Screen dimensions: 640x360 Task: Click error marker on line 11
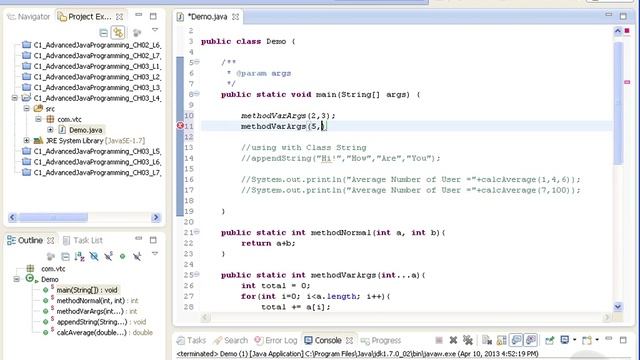(180, 126)
